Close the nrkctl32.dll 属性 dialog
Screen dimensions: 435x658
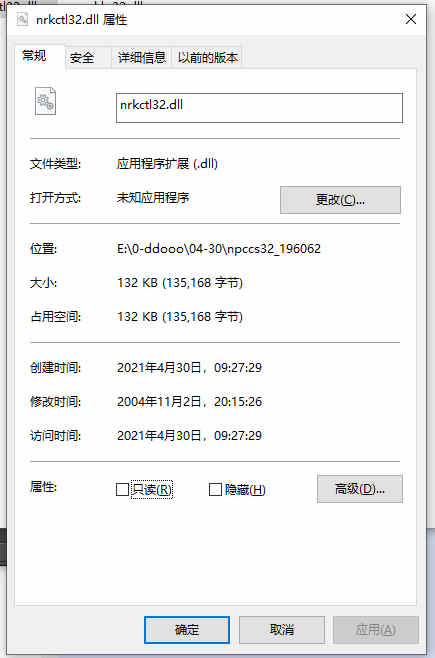[x=411, y=19]
